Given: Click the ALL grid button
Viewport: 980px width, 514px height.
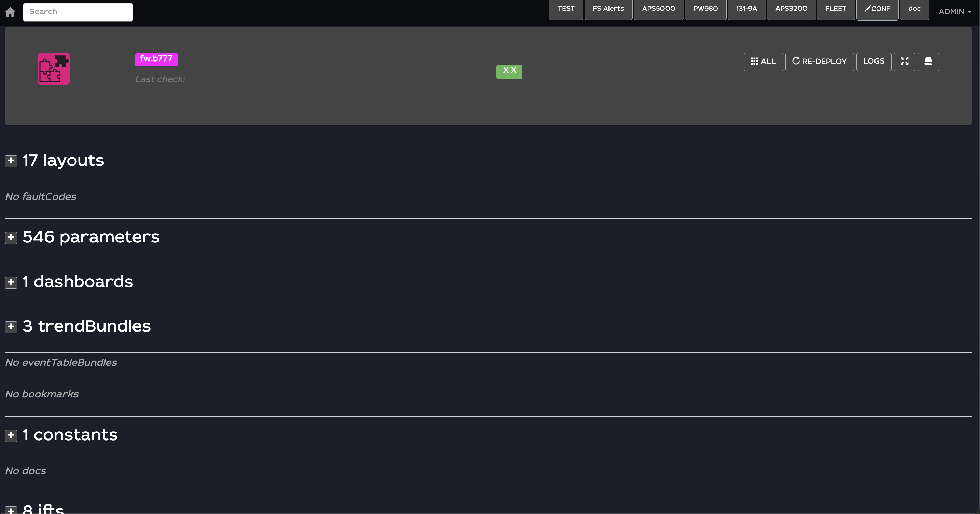Looking at the screenshot, I should tap(763, 61).
